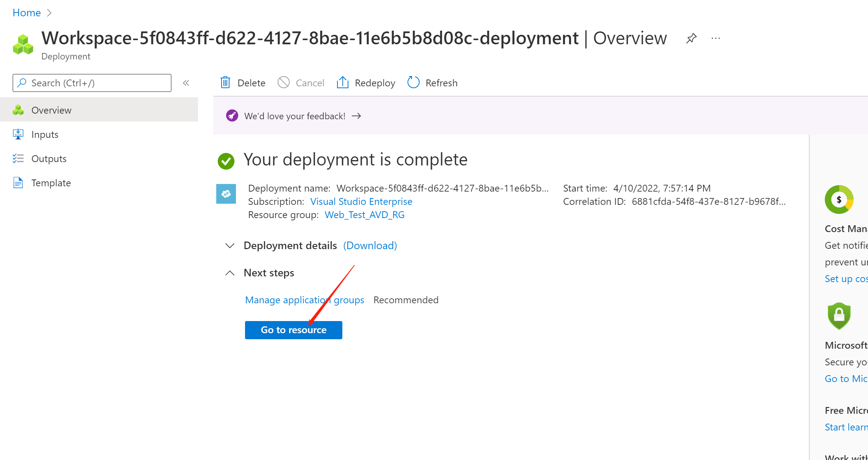Select the Template menu item
Image resolution: width=868 pixels, height=460 pixels.
point(51,182)
